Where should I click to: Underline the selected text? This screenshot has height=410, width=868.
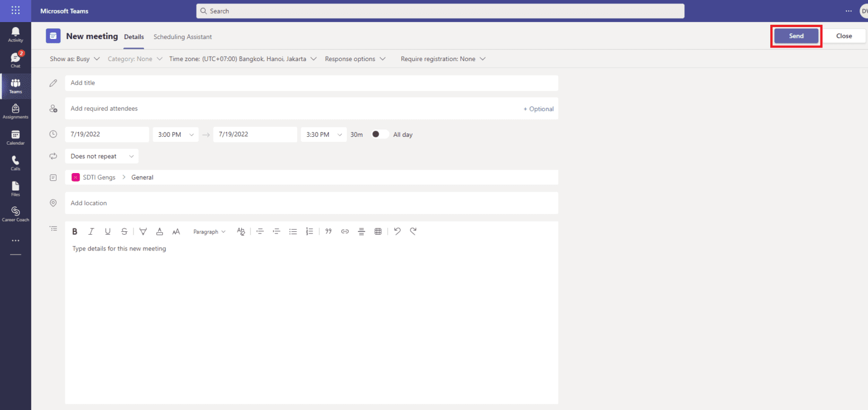107,231
